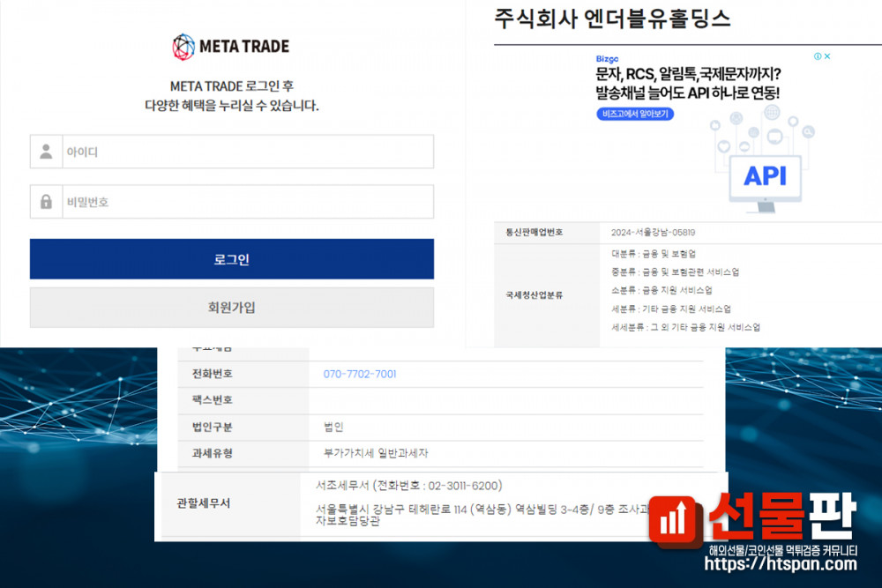Click the user silhouette icon beside 아이디
This screenshot has height=588, width=882.
(46, 152)
